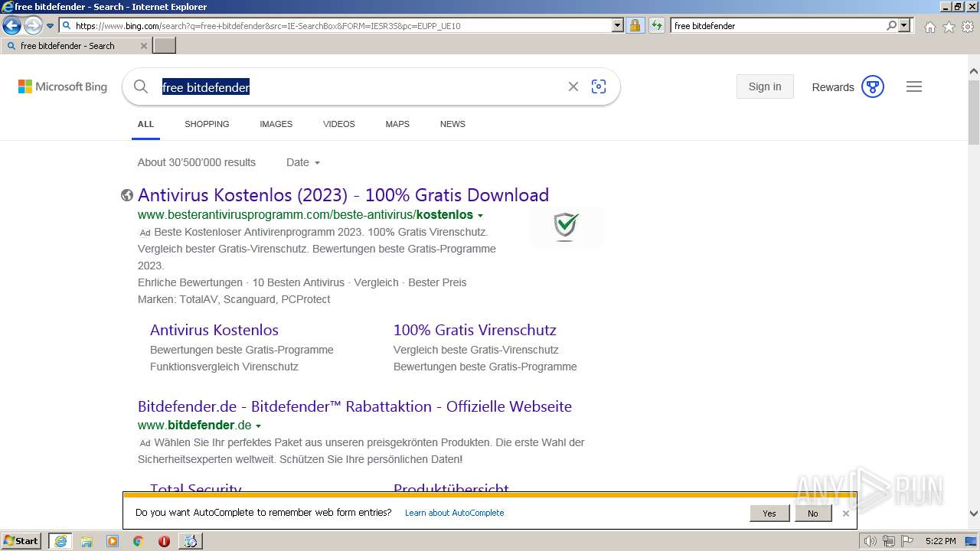
Task: Switch to the MAPS tab
Action: click(397, 124)
